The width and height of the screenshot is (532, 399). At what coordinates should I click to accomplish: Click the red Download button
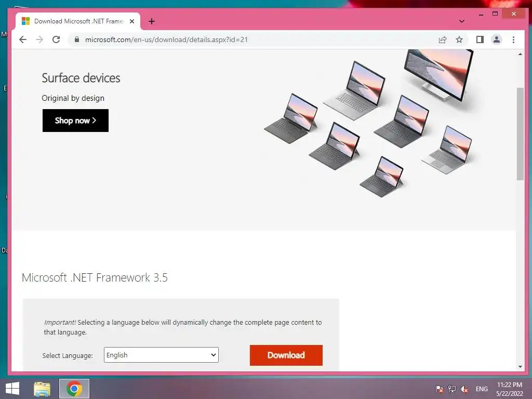[x=286, y=355]
